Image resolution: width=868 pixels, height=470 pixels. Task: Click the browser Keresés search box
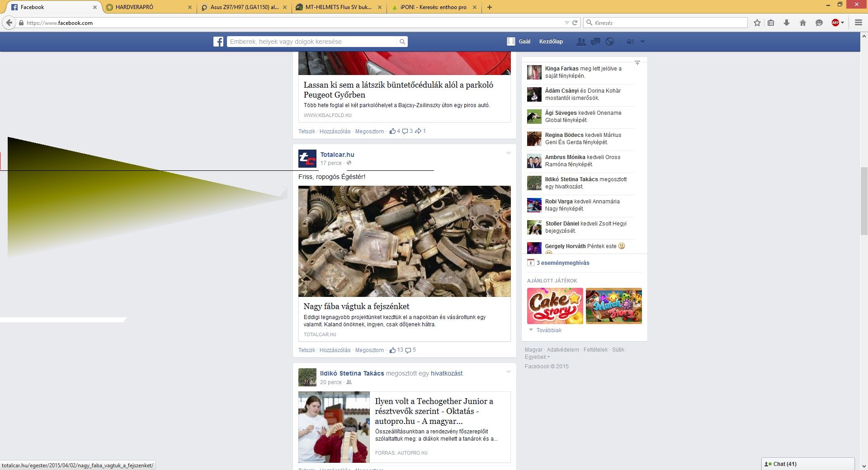(x=665, y=23)
